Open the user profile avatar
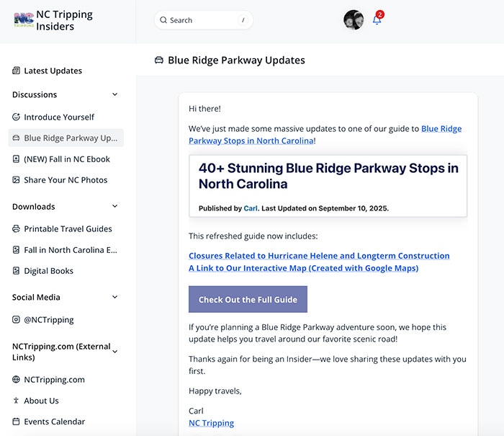 pyautogui.click(x=354, y=20)
